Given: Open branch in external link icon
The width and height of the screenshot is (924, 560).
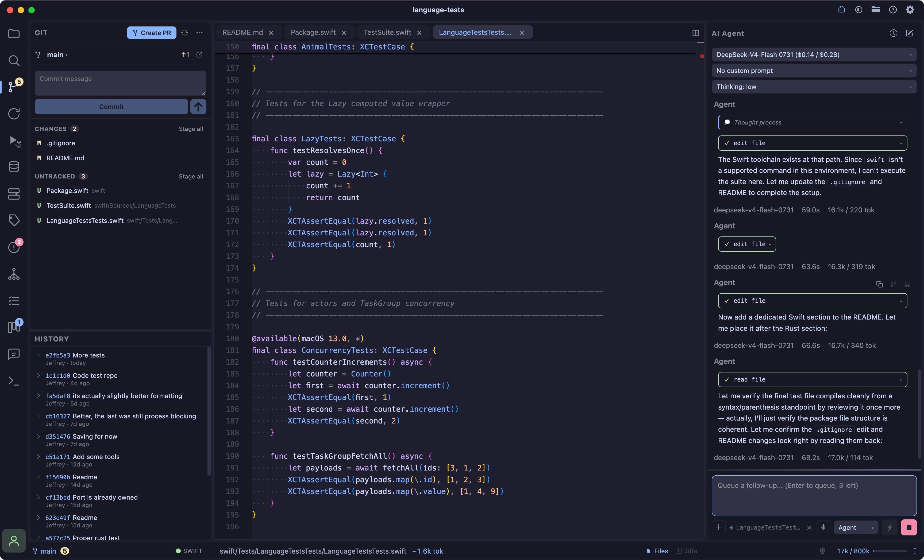Looking at the screenshot, I should pyautogui.click(x=199, y=55).
